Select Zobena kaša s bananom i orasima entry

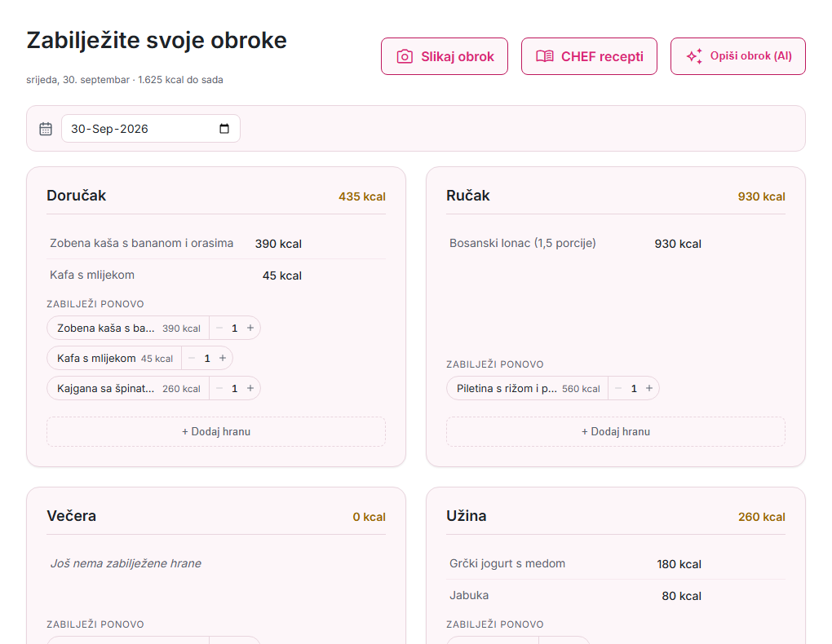(216, 244)
